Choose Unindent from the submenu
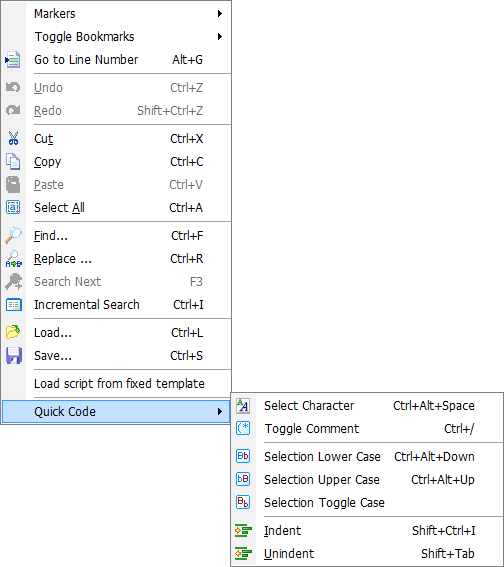 (367, 554)
